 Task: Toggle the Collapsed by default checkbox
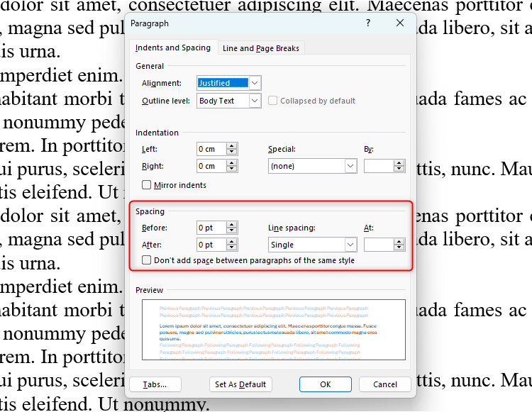(x=273, y=101)
